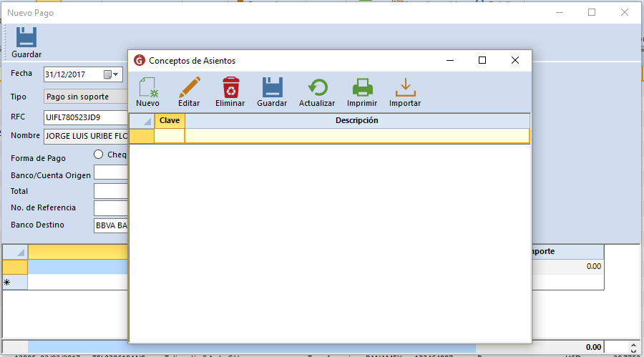Refresh the list with the Actualizar icon
The image size is (644, 357).
point(317,92)
